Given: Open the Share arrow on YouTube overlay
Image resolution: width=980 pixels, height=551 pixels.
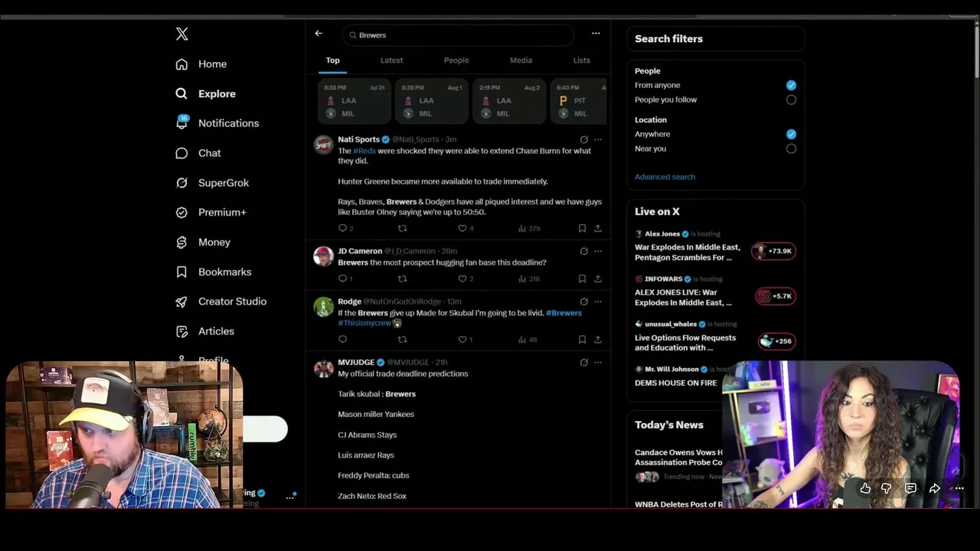Looking at the screenshot, I should point(934,488).
